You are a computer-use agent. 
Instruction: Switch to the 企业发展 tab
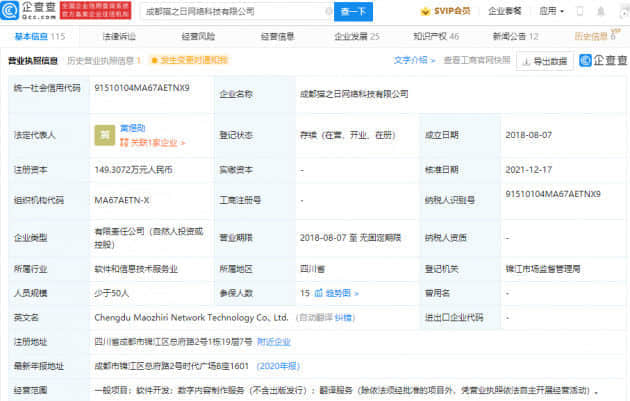point(357,37)
